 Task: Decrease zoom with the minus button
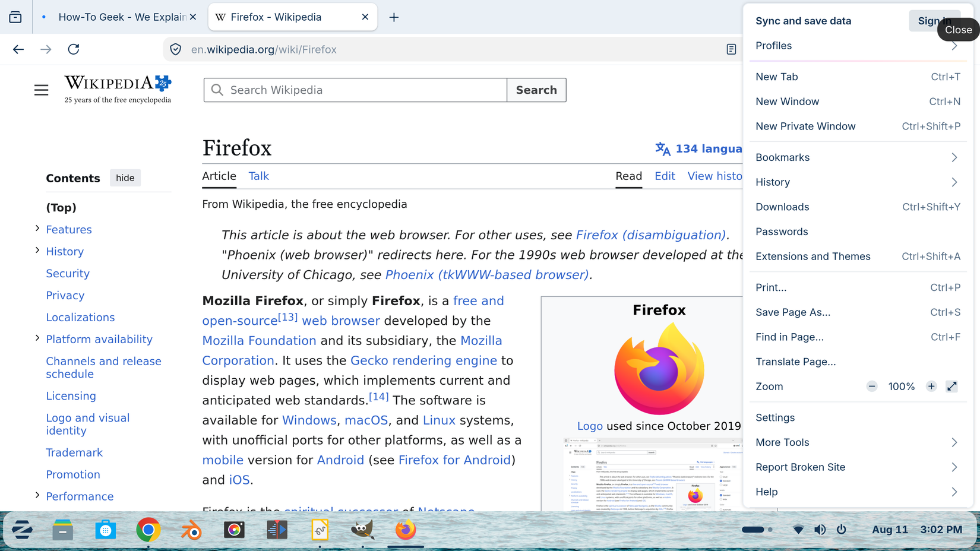(x=872, y=387)
